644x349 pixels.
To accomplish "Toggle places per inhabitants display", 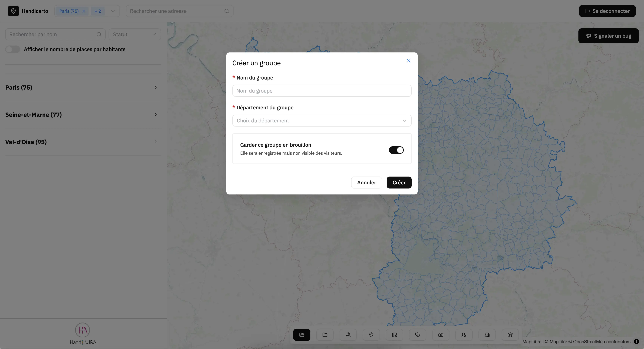I will coord(13,49).
